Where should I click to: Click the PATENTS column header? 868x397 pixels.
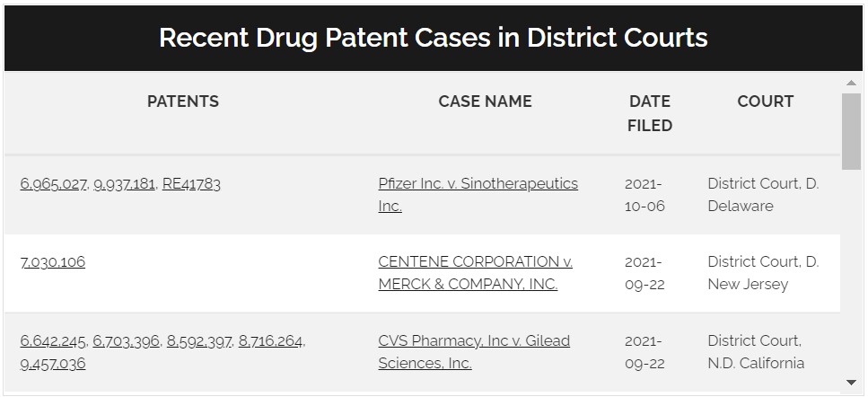tap(183, 101)
